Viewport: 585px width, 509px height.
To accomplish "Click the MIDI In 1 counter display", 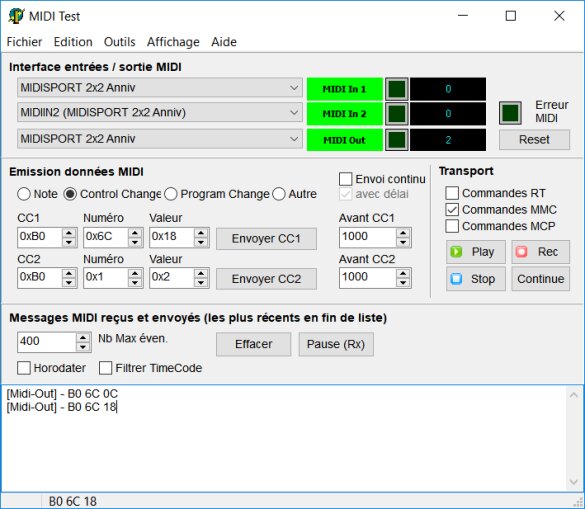I will [x=448, y=89].
